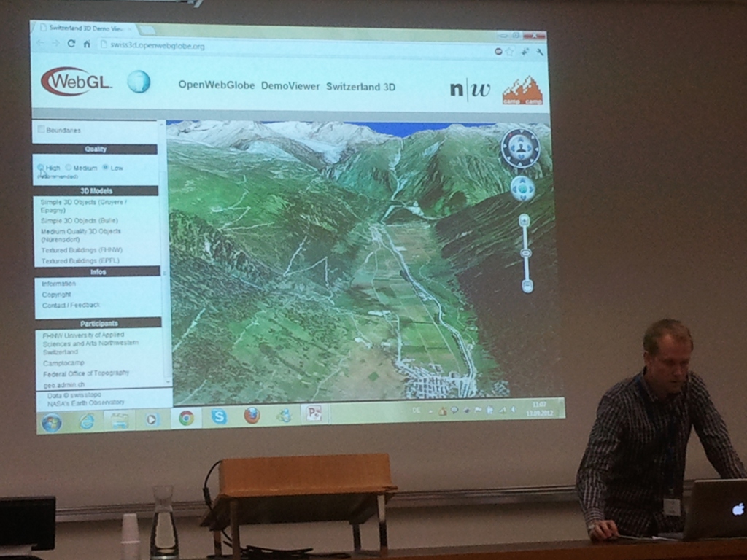This screenshot has height=560, width=747.
Task: Click the person icon in the compass ring
Action: point(520,147)
